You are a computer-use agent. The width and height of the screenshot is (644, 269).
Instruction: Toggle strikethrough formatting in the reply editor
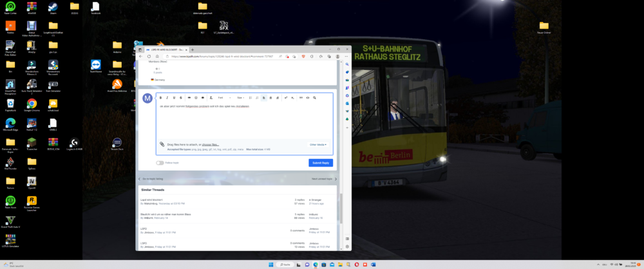click(181, 98)
